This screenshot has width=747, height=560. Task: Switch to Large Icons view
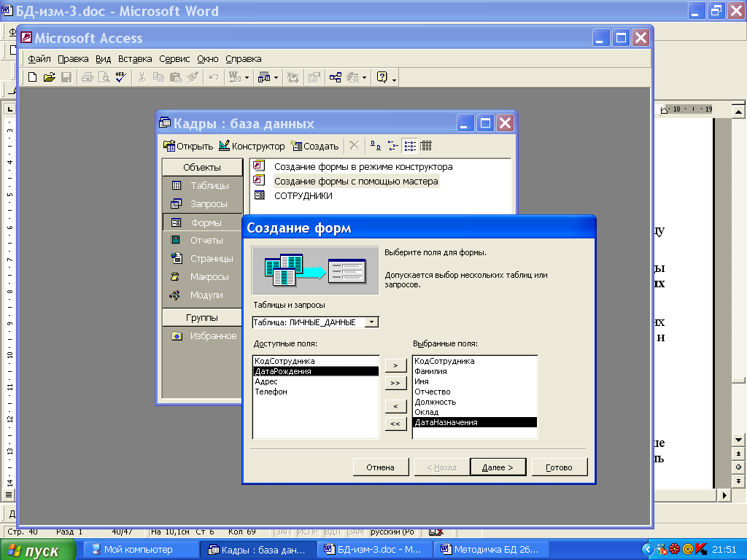pos(376,146)
